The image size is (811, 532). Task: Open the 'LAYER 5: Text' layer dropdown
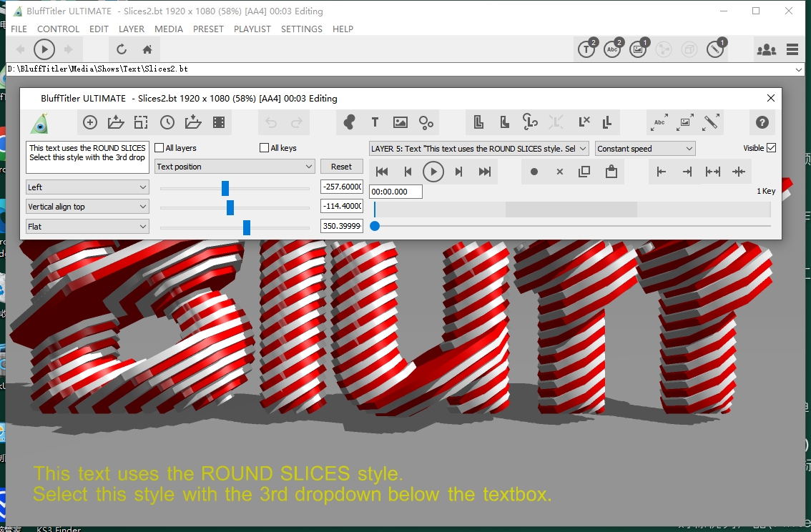(x=478, y=149)
